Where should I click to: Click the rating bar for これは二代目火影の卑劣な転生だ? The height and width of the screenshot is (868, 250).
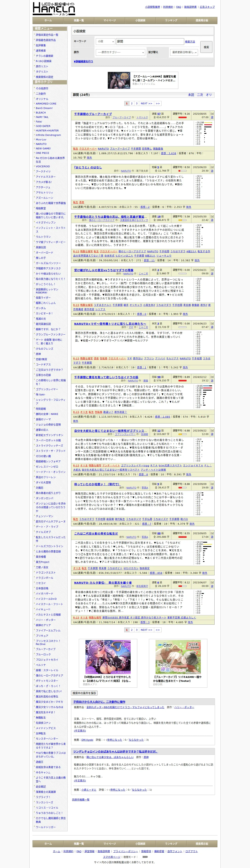point(182,537)
